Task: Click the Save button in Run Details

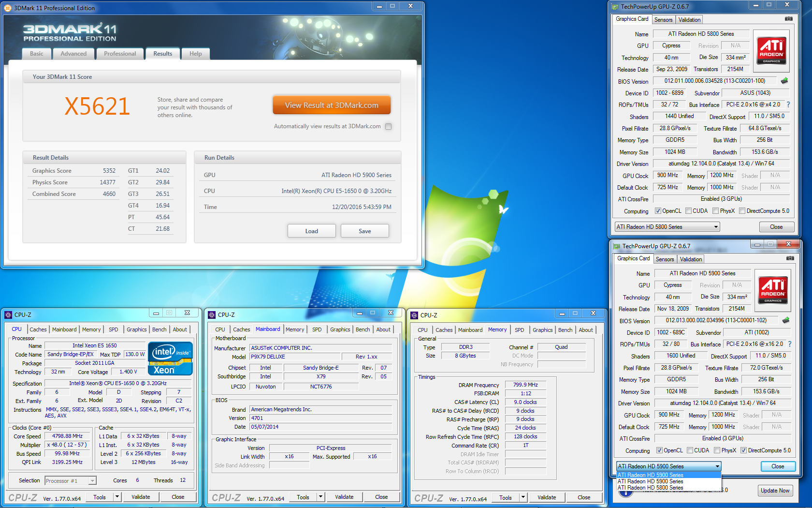Action: [365, 231]
